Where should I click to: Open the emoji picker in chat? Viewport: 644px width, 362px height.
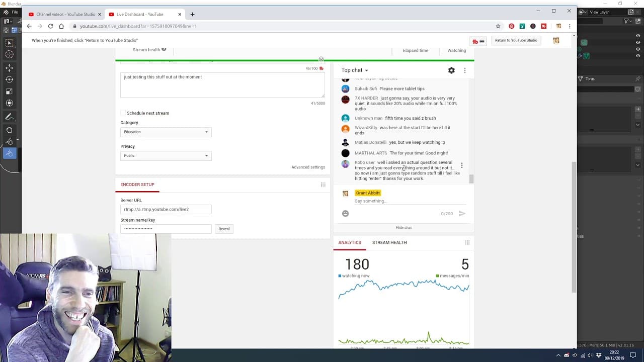point(345,214)
